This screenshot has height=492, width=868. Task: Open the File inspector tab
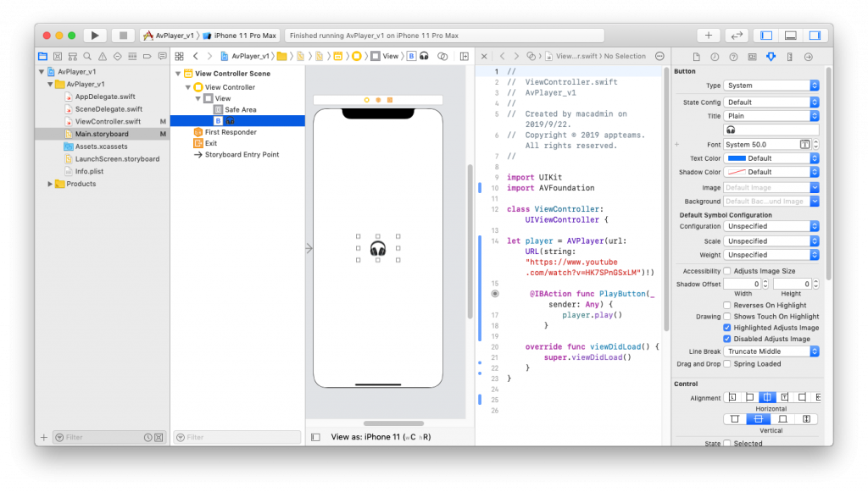[x=697, y=57]
